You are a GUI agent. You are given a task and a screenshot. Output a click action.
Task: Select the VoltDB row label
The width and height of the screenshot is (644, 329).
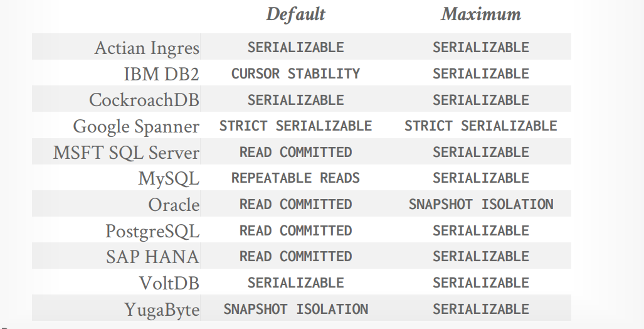click(169, 283)
